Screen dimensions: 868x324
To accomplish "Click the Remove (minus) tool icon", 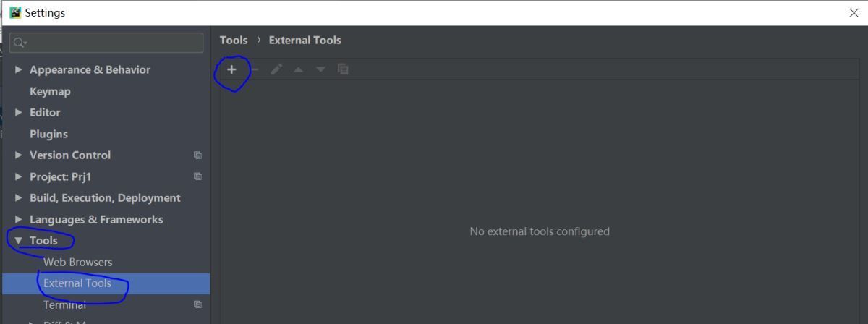I will pyautogui.click(x=255, y=69).
